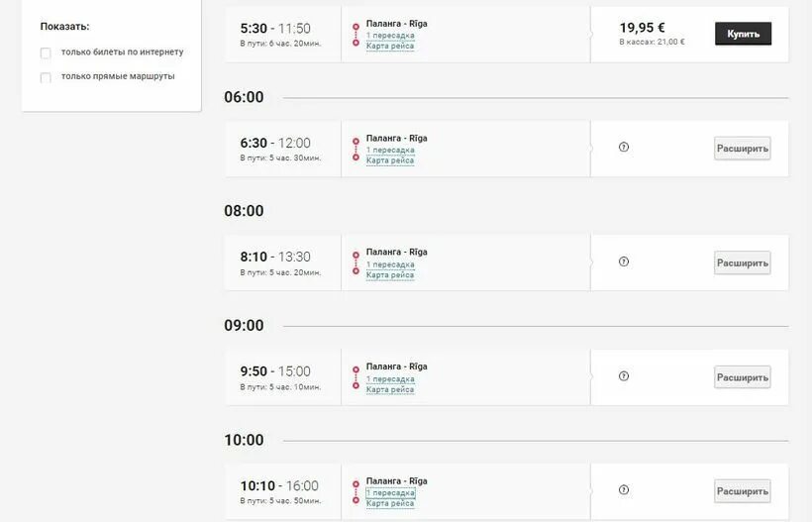
Task: Open '1 пересадка' link for 8:10 trip
Action: point(390,264)
